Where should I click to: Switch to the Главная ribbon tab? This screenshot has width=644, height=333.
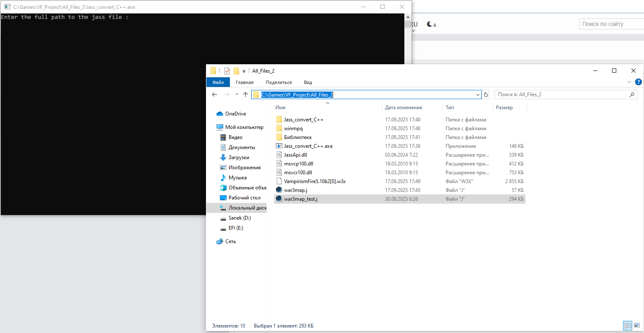tap(245, 82)
